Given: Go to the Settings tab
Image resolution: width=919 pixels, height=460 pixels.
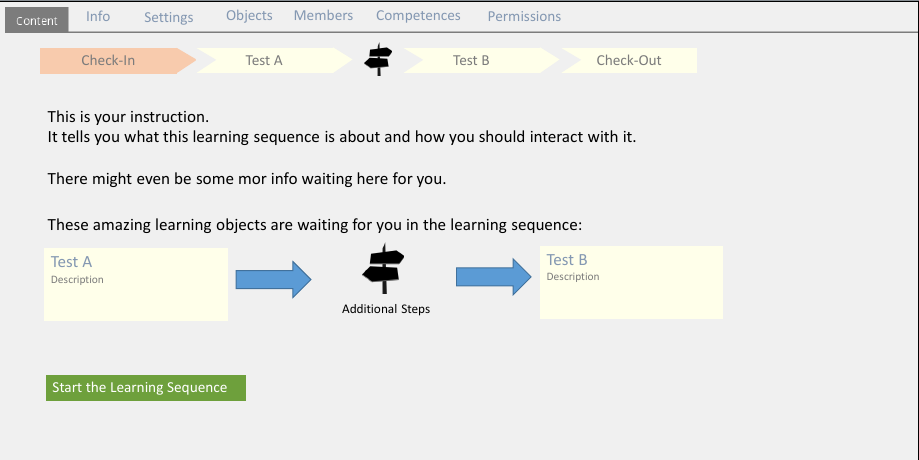Looking at the screenshot, I should (x=169, y=17).
